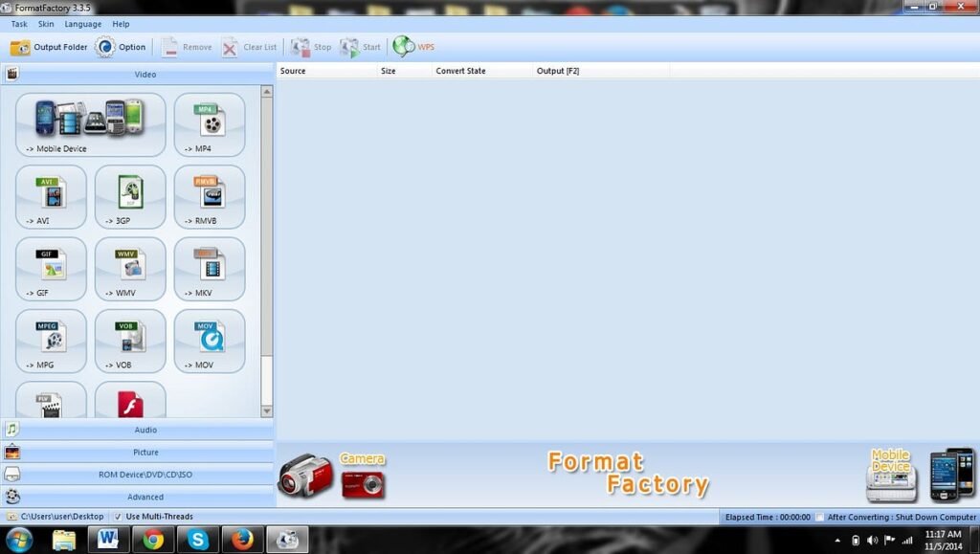980x554 pixels.
Task: Click the WPS icon in toolbar
Action: [x=413, y=47]
